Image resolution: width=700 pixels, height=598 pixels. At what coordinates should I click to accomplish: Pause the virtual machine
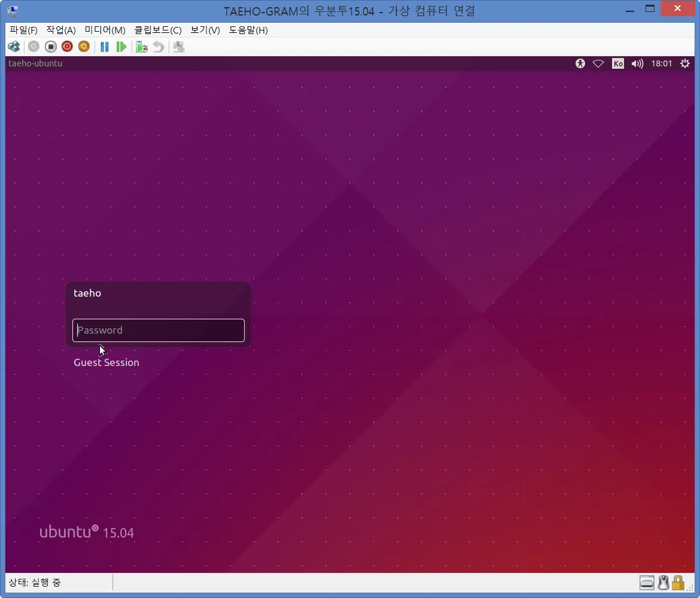tap(105, 47)
